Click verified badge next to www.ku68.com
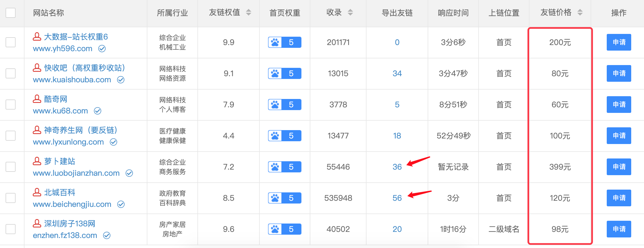The height and width of the screenshot is (248, 644). pos(98,111)
